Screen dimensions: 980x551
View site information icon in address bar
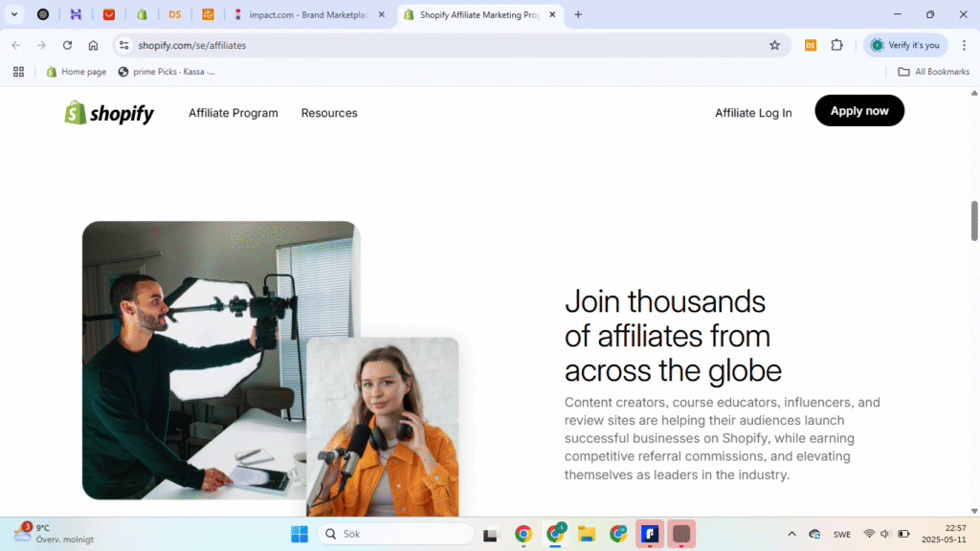pos(124,45)
